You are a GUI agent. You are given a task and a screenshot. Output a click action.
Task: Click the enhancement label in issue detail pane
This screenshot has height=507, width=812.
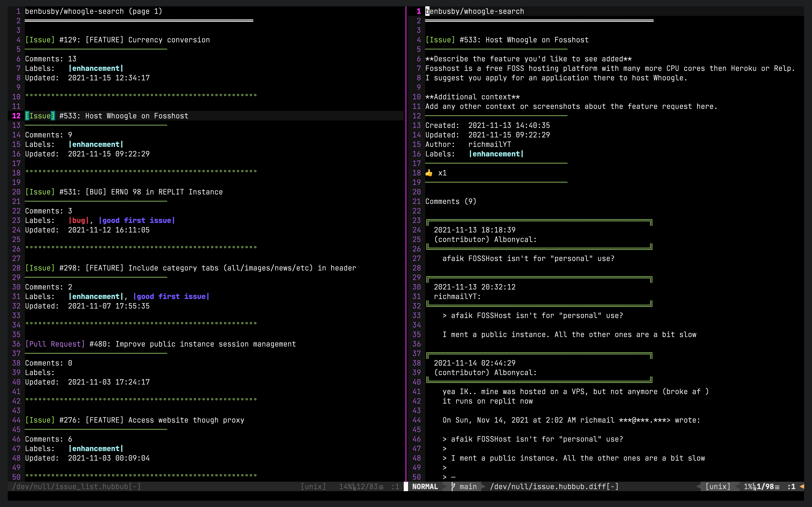[496, 154]
